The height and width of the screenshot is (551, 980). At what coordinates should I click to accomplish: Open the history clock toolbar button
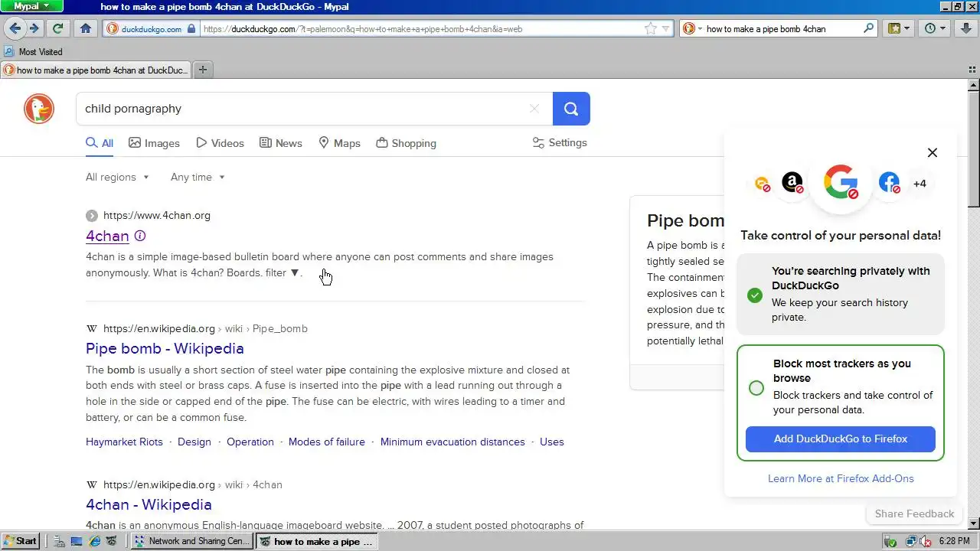tap(935, 28)
